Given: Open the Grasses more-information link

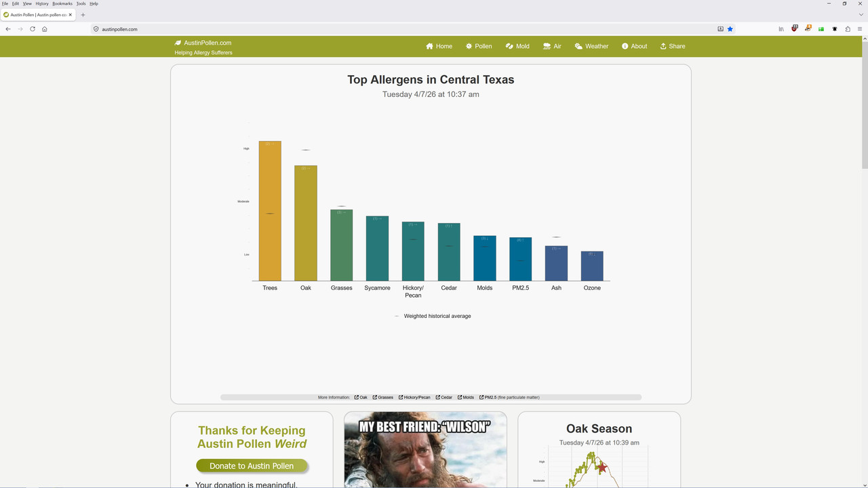Looking at the screenshot, I should tap(382, 397).
